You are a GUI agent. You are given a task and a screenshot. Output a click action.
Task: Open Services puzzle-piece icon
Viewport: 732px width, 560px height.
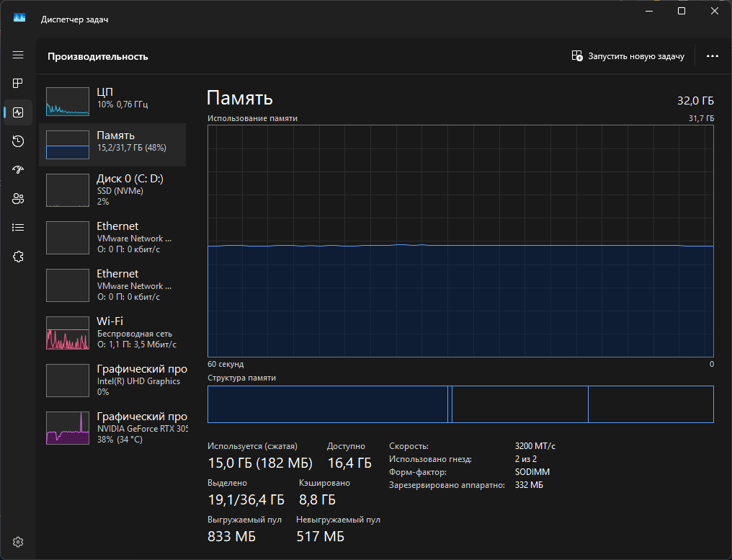(18, 257)
